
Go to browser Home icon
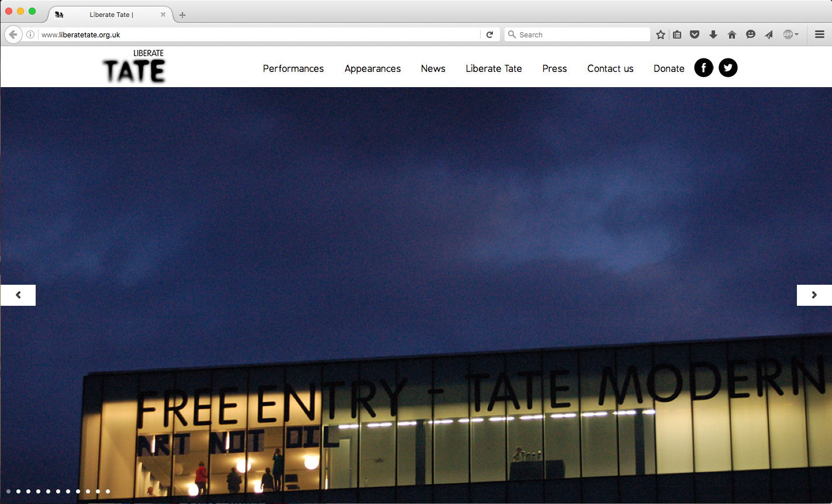731,34
